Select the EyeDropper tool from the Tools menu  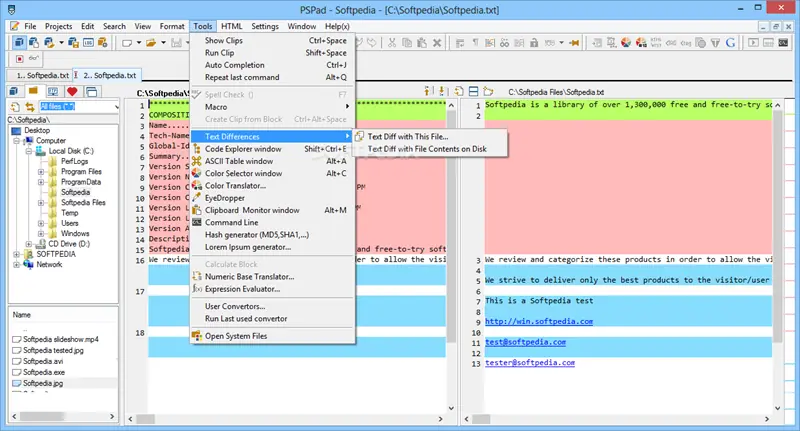click(x=272, y=198)
